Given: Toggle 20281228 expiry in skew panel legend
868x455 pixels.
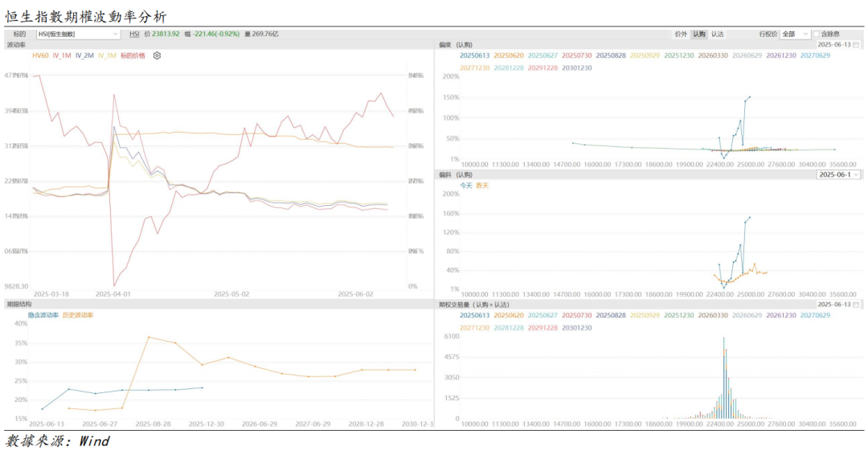Looking at the screenshot, I should point(509,68).
